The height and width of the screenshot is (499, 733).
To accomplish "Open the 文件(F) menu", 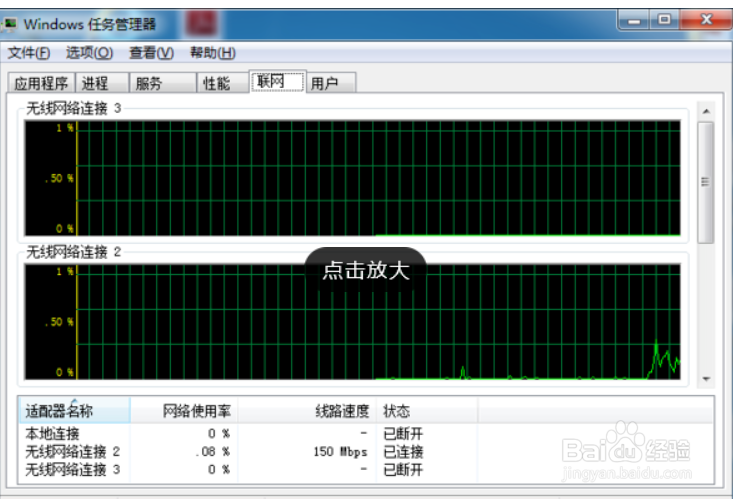I will pos(29,53).
